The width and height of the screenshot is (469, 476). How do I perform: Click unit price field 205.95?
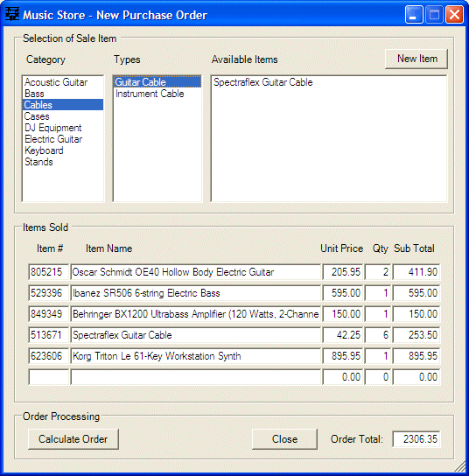(x=343, y=272)
